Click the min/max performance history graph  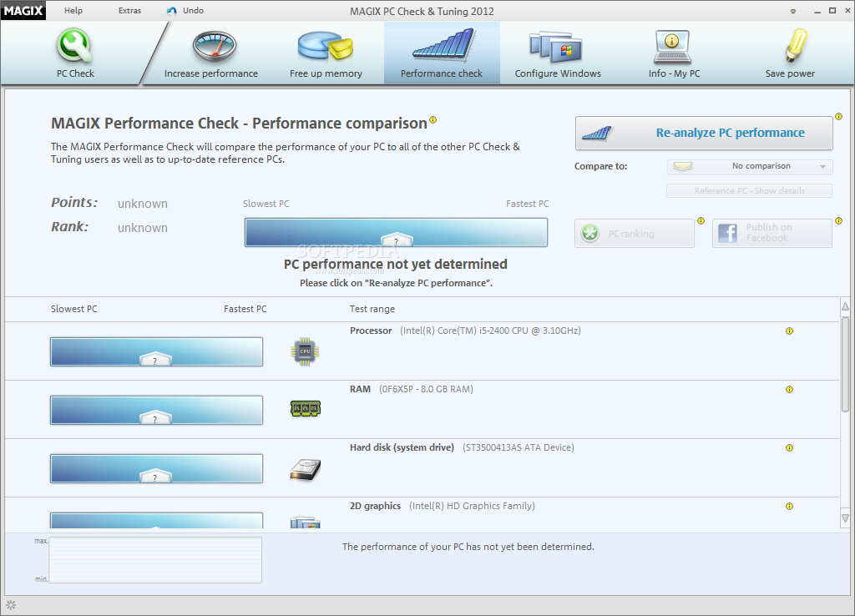pos(155,560)
